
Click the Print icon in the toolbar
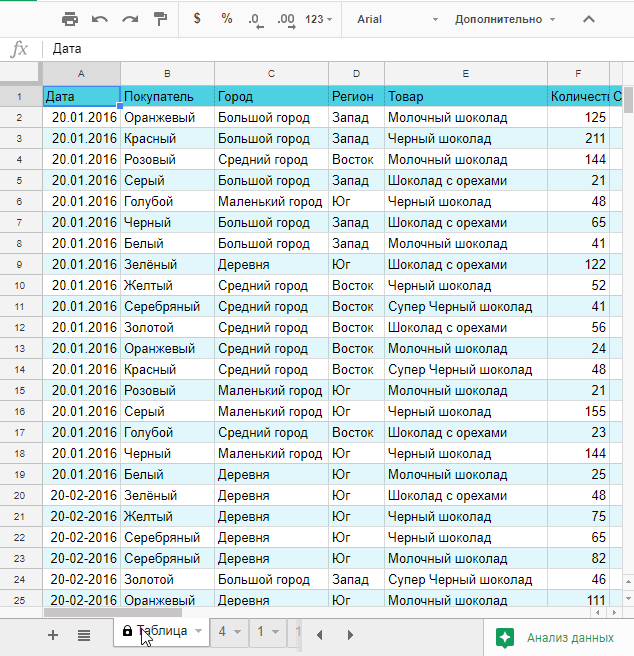coord(70,19)
